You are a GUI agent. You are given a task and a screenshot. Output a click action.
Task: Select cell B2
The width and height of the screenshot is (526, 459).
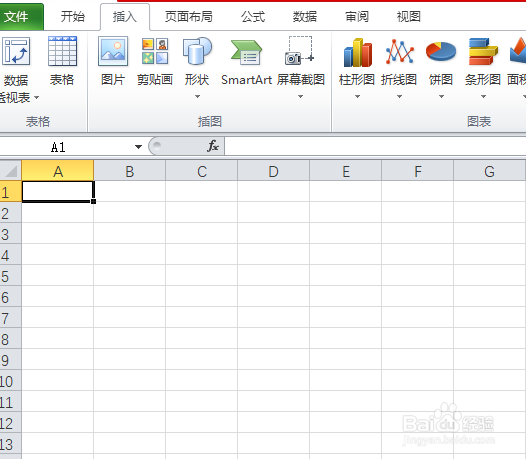[x=129, y=212]
